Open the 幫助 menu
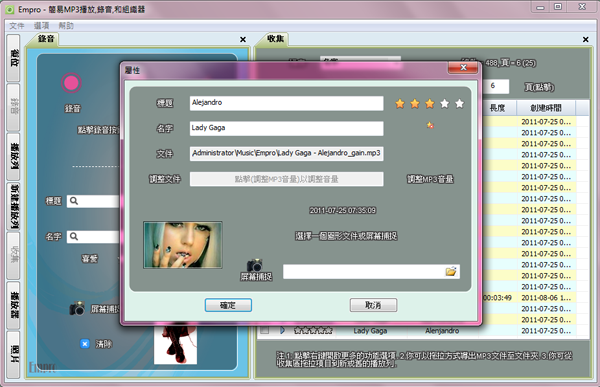This screenshot has width=600, height=387. point(66,26)
